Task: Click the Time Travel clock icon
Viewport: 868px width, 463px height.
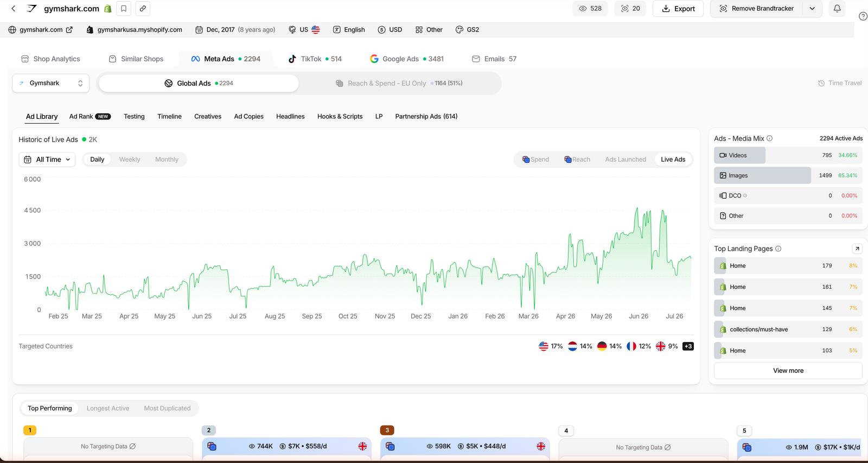Action: (x=821, y=83)
